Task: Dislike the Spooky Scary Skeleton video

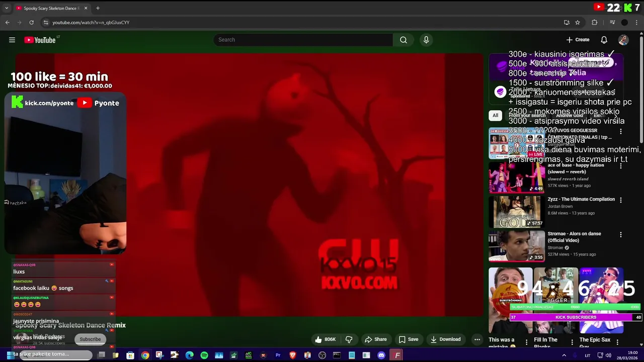Action: (349, 339)
